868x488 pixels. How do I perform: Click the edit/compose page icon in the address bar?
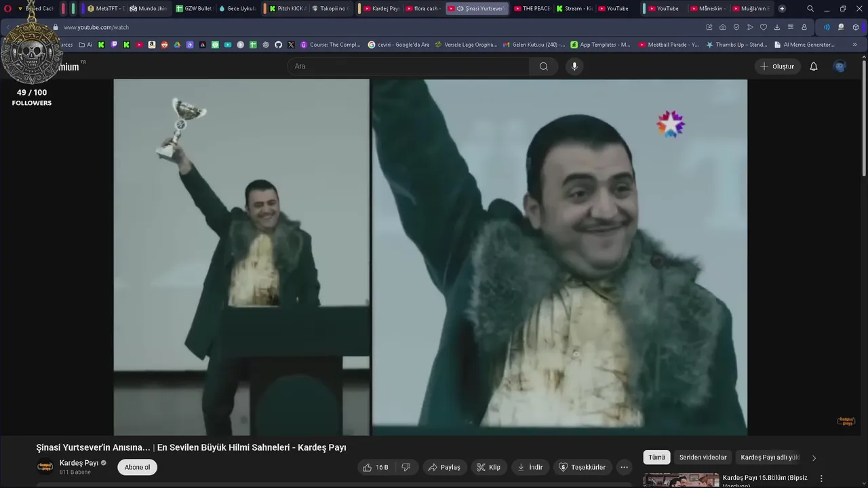click(x=709, y=27)
